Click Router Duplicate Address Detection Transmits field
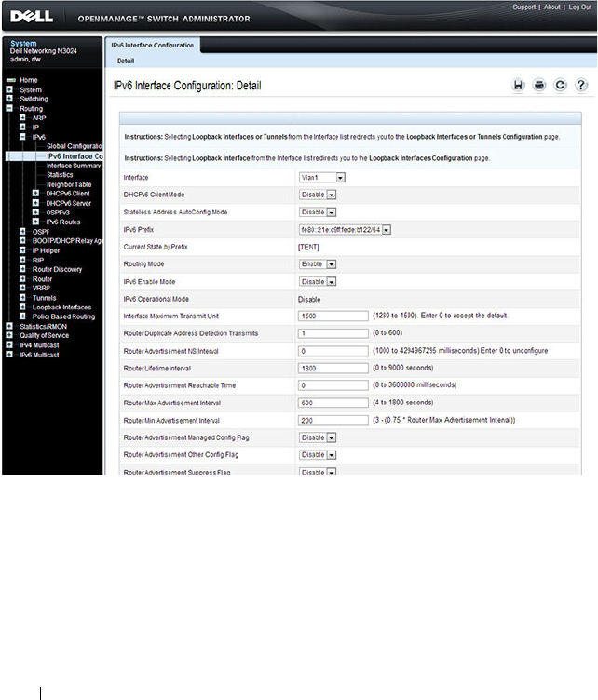598x700 pixels. click(333, 333)
